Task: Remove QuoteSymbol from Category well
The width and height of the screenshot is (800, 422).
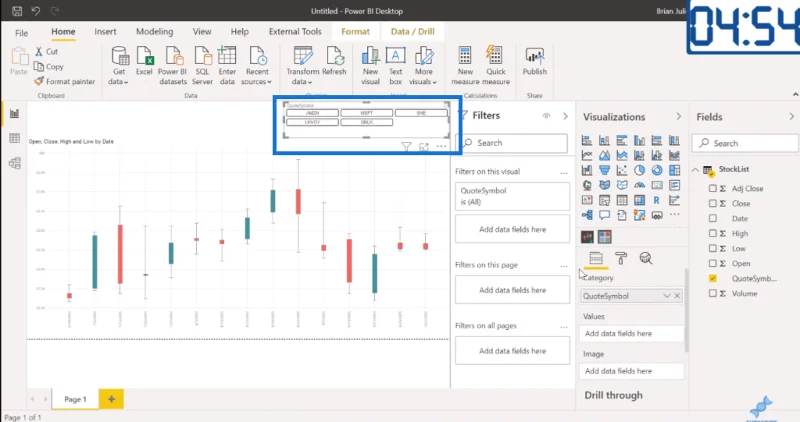Action: pos(677,296)
